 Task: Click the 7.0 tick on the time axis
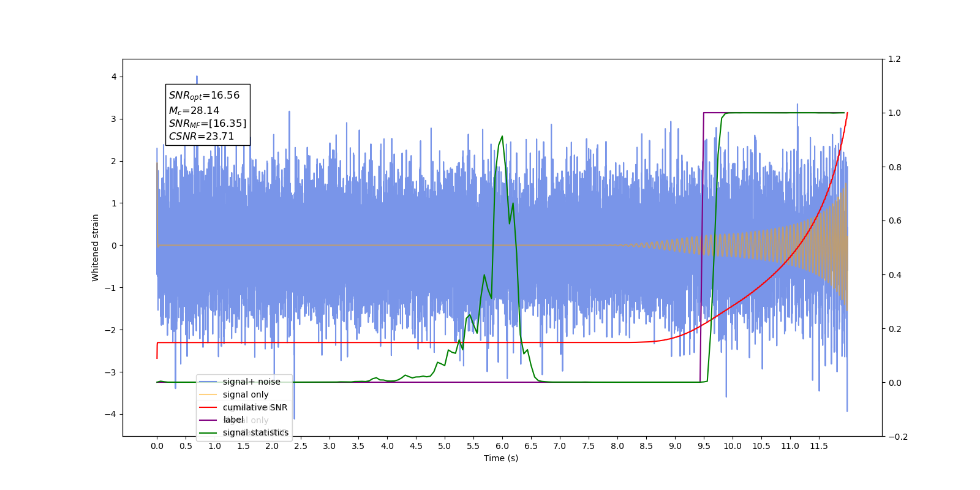point(560,446)
